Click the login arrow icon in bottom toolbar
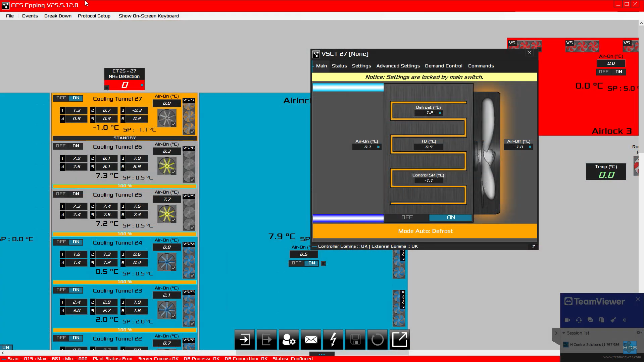 tap(245, 340)
